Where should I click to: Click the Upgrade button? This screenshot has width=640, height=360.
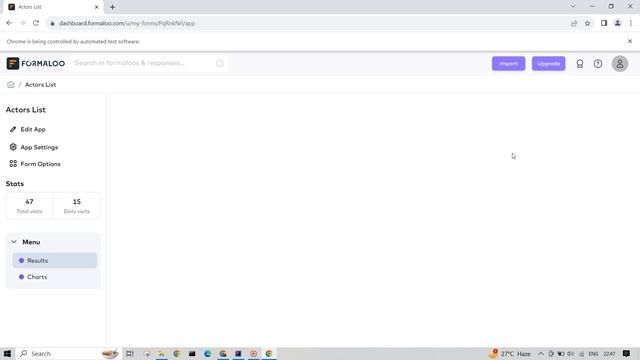(x=548, y=64)
